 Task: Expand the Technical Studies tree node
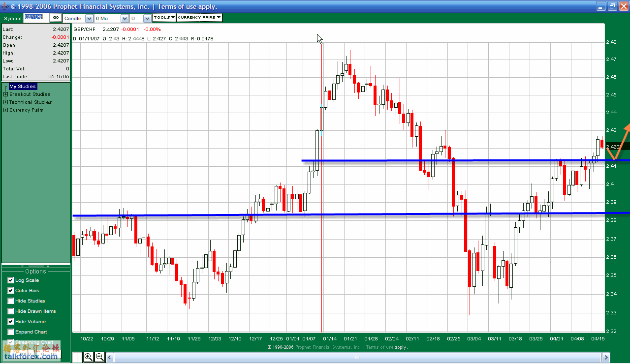[x=5, y=102]
